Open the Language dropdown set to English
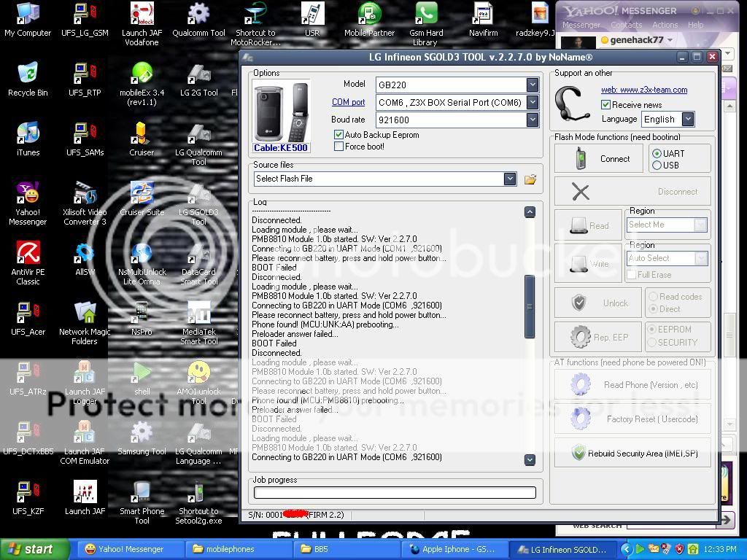Image resolution: width=747 pixels, height=560 pixels. [687, 119]
